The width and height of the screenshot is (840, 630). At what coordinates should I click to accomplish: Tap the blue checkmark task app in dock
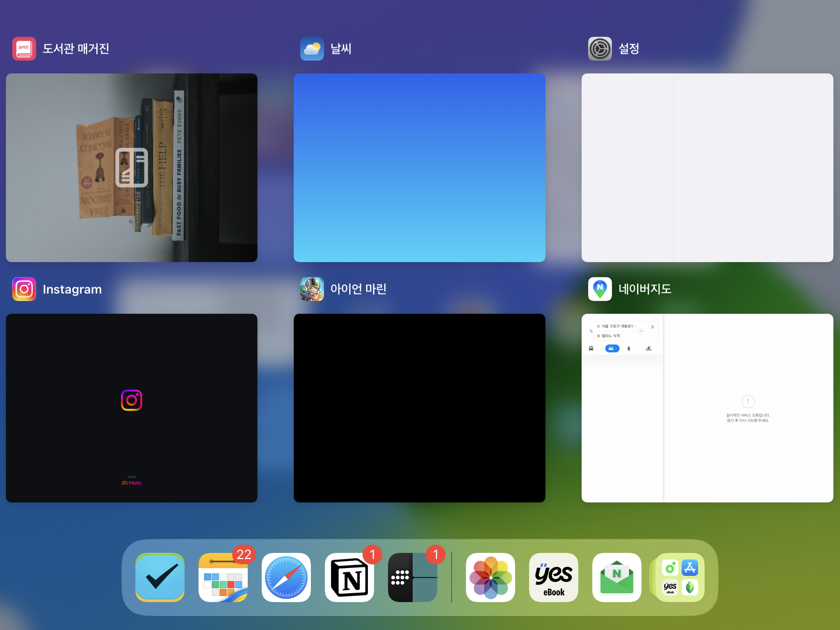pyautogui.click(x=160, y=577)
